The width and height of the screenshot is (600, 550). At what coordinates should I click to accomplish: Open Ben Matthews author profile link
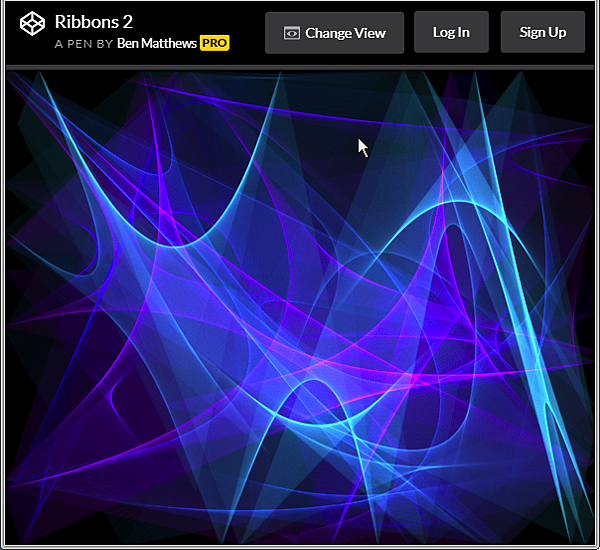click(x=157, y=43)
